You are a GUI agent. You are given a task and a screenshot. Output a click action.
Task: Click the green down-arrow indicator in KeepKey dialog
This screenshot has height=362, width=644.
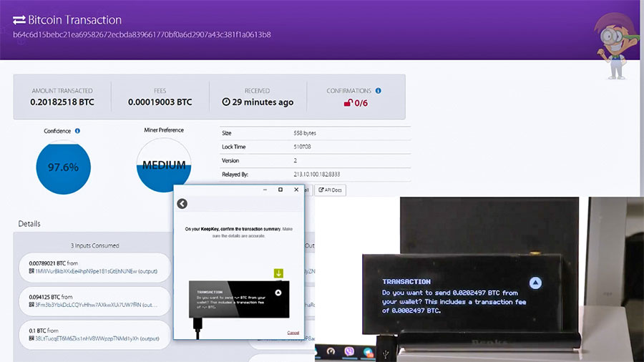click(278, 273)
